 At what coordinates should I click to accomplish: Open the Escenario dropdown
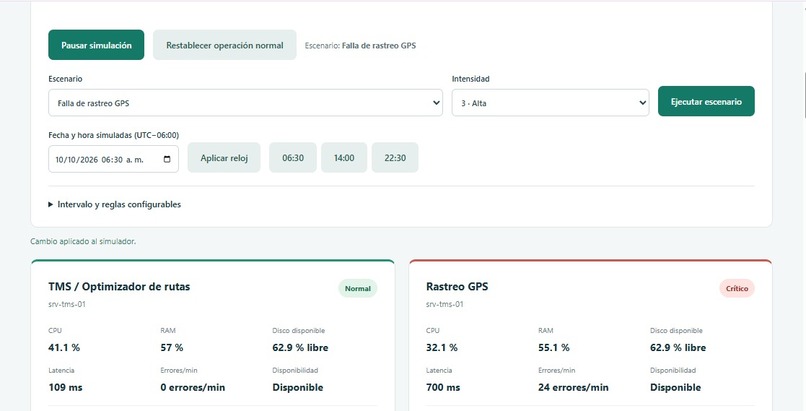(x=246, y=103)
